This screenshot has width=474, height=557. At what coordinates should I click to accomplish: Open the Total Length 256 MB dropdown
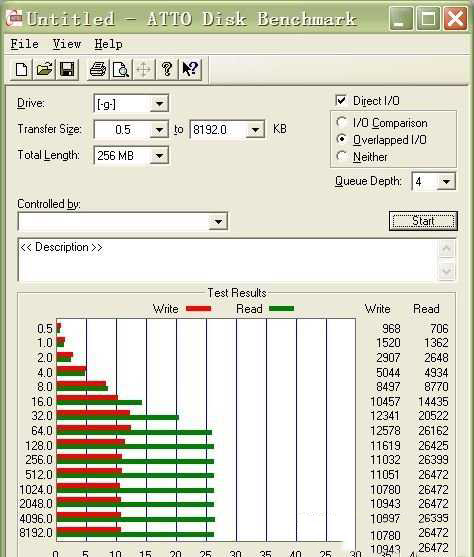click(x=159, y=155)
